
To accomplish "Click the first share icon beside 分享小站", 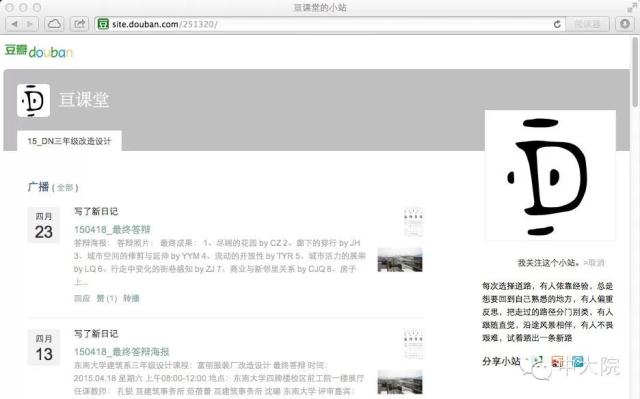I will pos(537,361).
